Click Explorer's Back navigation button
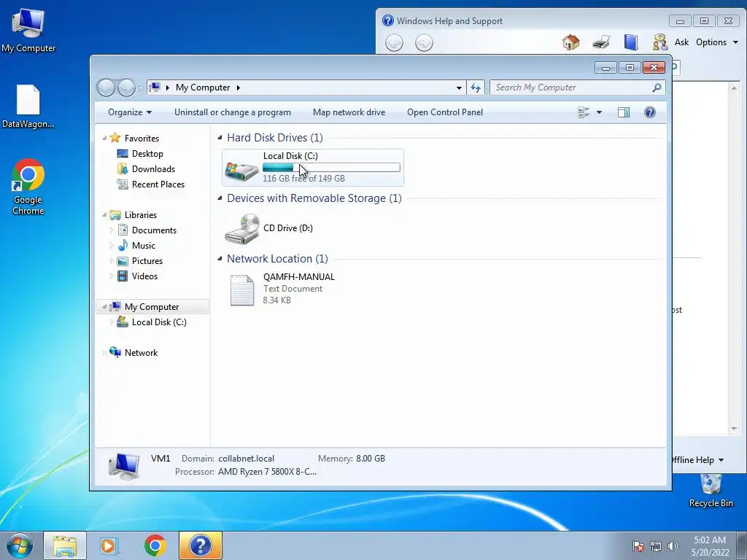Viewport: 747px width, 560px height. point(107,87)
